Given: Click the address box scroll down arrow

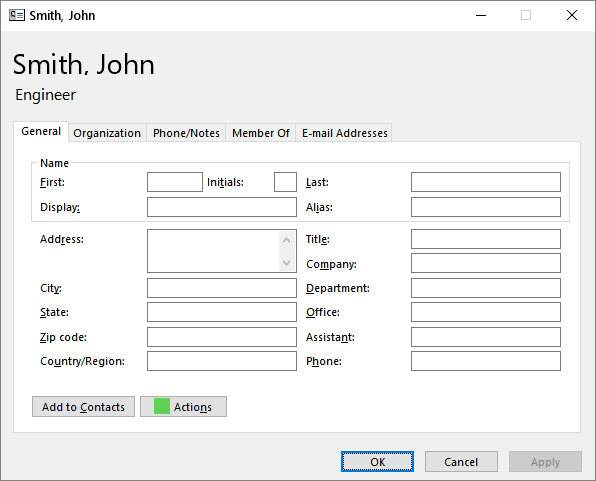Looking at the screenshot, I should click(287, 262).
